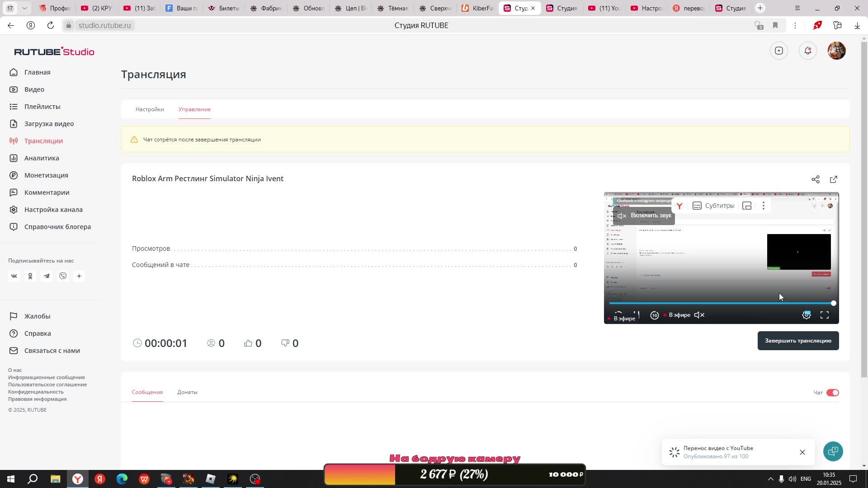Image resolution: width=868 pixels, height=488 pixels.
Task: Unmute using the player speaker icon
Action: point(699,315)
